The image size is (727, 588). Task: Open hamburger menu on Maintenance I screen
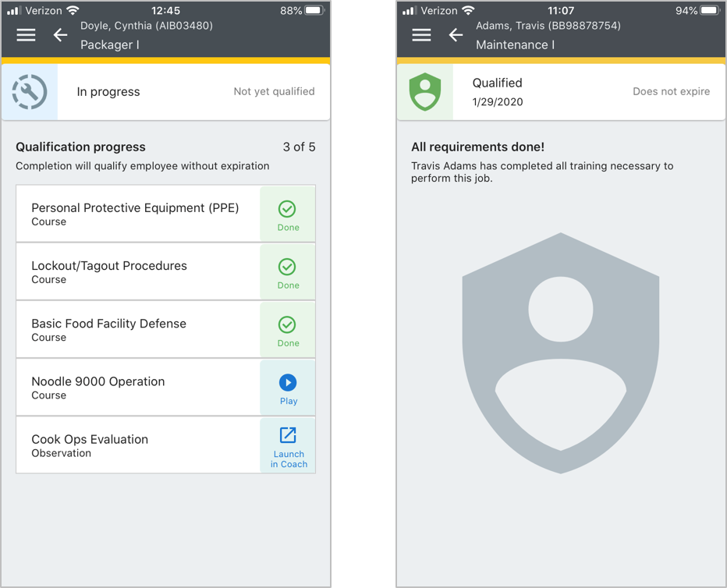pyautogui.click(x=421, y=35)
